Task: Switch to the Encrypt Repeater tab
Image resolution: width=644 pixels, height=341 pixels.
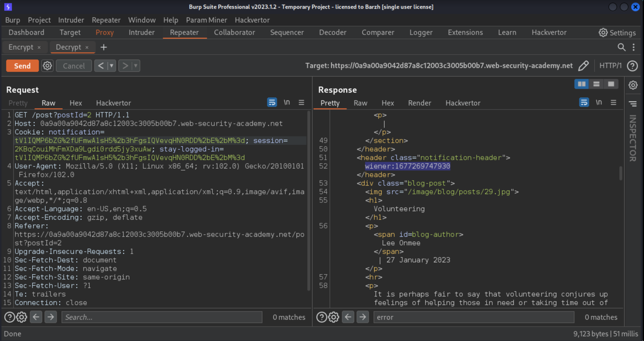Action: click(x=21, y=47)
